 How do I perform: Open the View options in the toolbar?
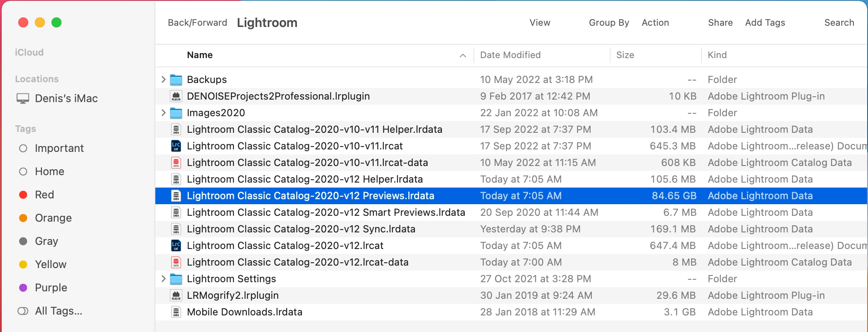point(539,23)
